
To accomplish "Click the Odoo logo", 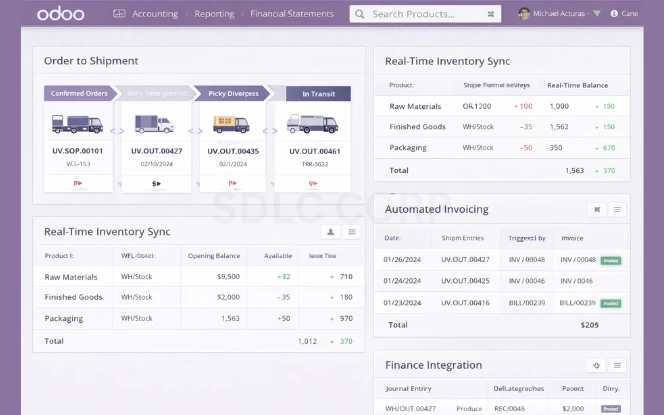I will click(x=61, y=14).
